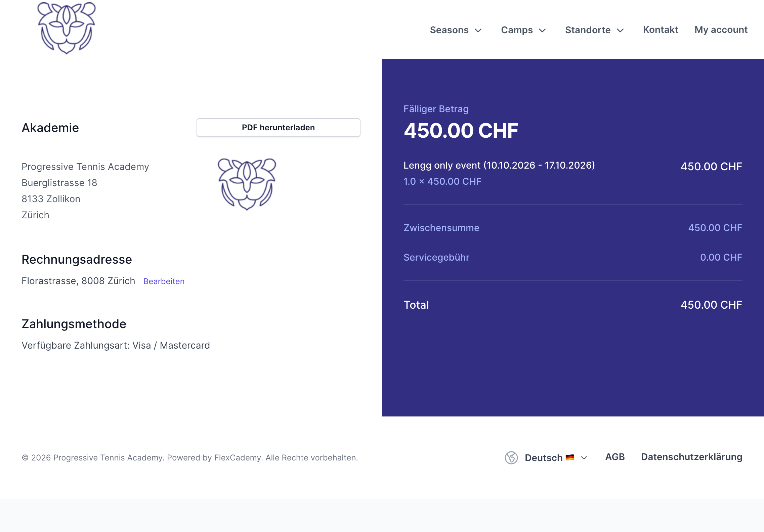Viewport: 764px width, 532px height.
Task: Open the Kontakt page
Action: [x=661, y=30]
